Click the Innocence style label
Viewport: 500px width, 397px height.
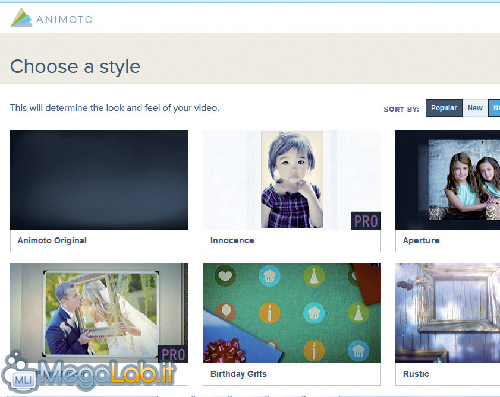point(232,240)
